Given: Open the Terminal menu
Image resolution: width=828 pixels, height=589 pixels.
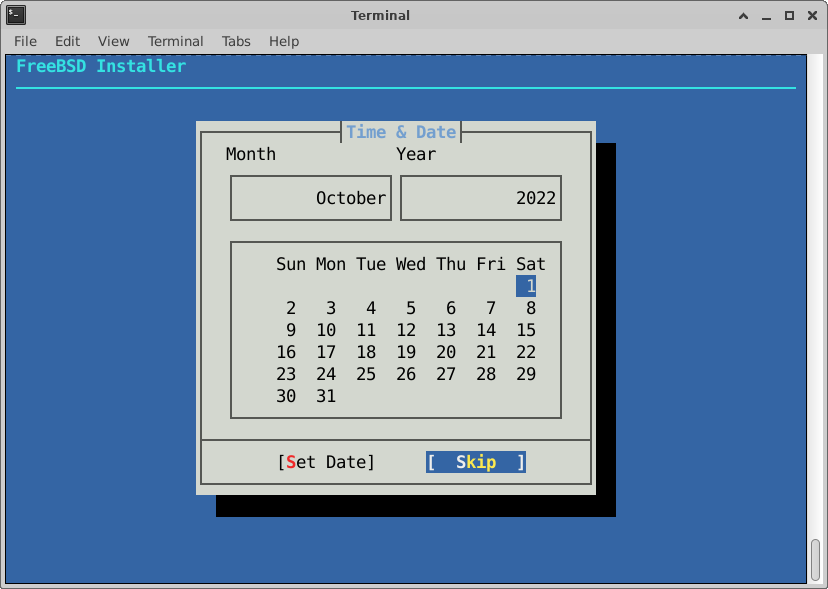Looking at the screenshot, I should [x=175, y=41].
